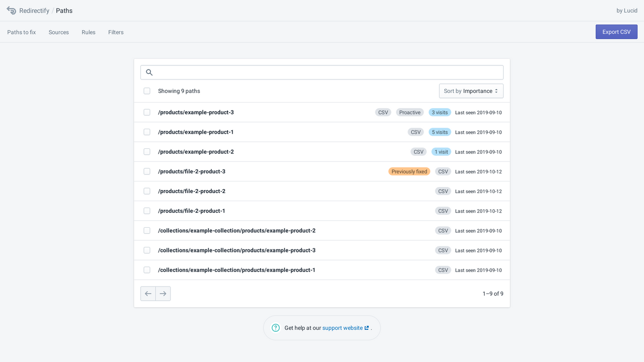Open path /products/file-2-product-2

click(x=192, y=191)
